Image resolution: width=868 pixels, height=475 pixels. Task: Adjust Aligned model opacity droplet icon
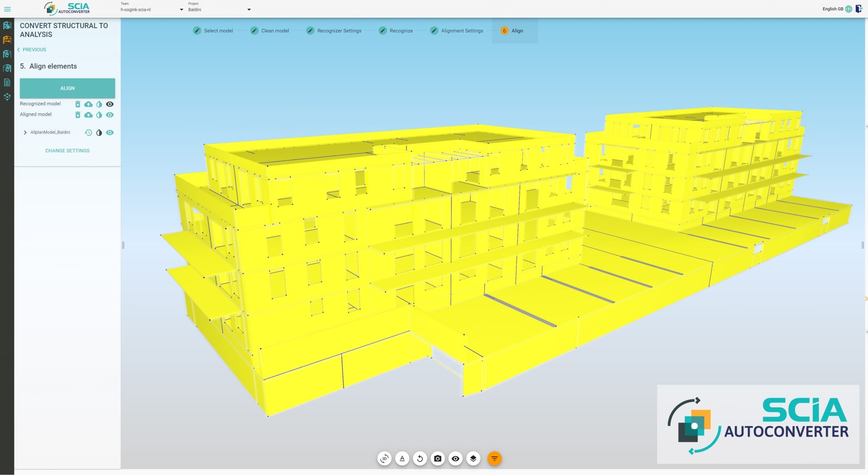[99, 115]
